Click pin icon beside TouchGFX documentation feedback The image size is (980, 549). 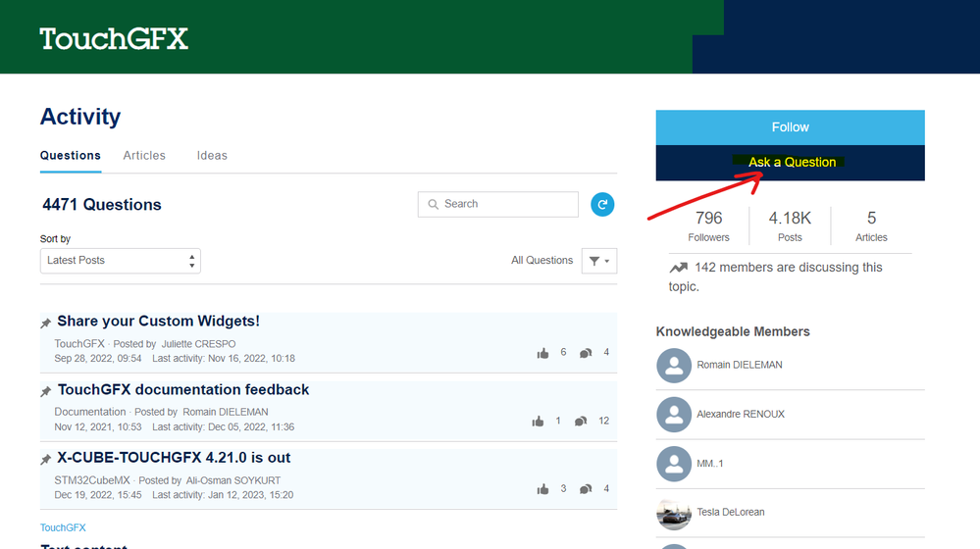46,391
